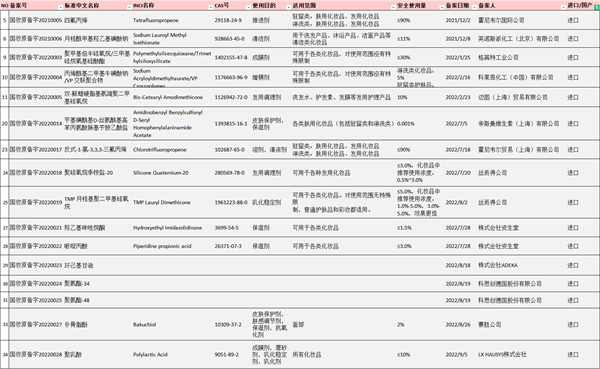The height and width of the screenshot is (369, 600).
Task: Open the active green 进口/国产 filter button
Action: (x=597, y=7)
